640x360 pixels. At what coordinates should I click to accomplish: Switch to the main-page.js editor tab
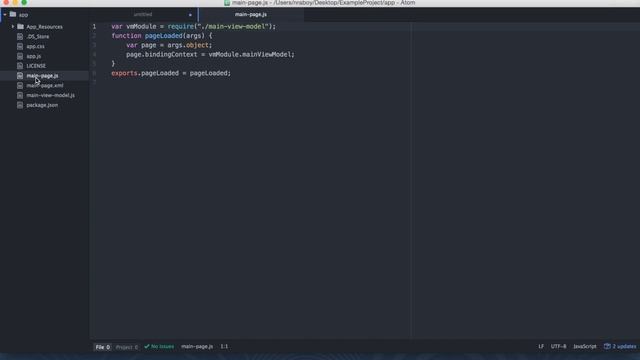251,14
